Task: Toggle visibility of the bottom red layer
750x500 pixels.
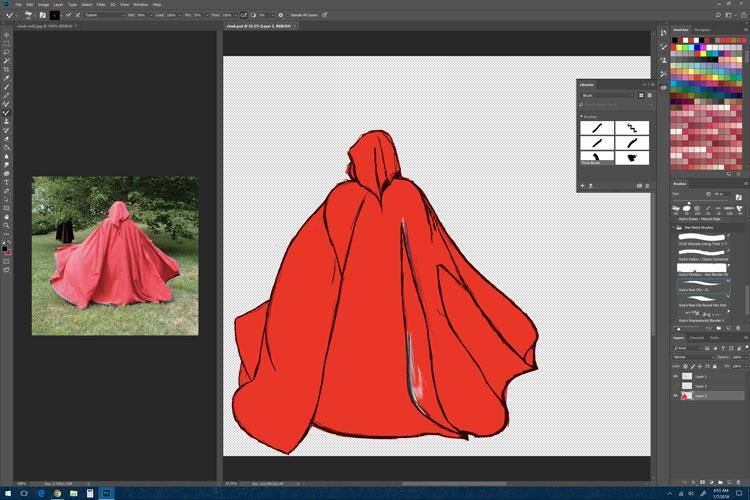Action: (x=676, y=396)
